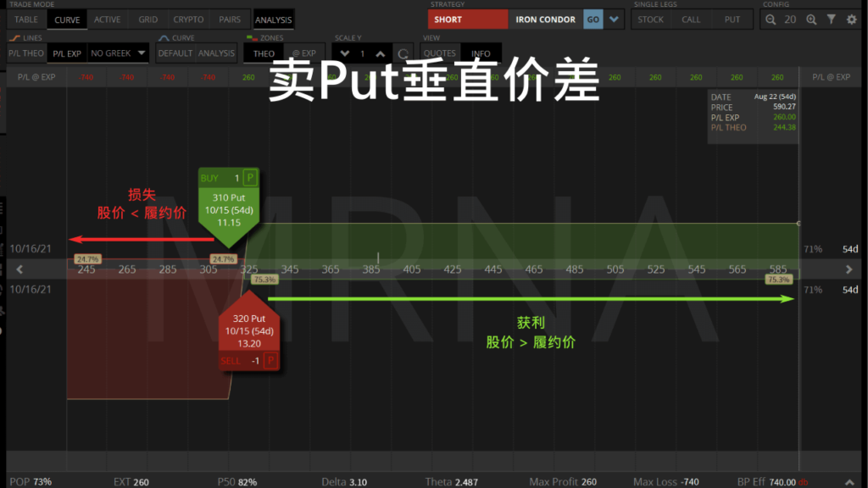The image size is (868, 488).
Task: Shift the price axis left with the arrow
Action: click(19, 269)
